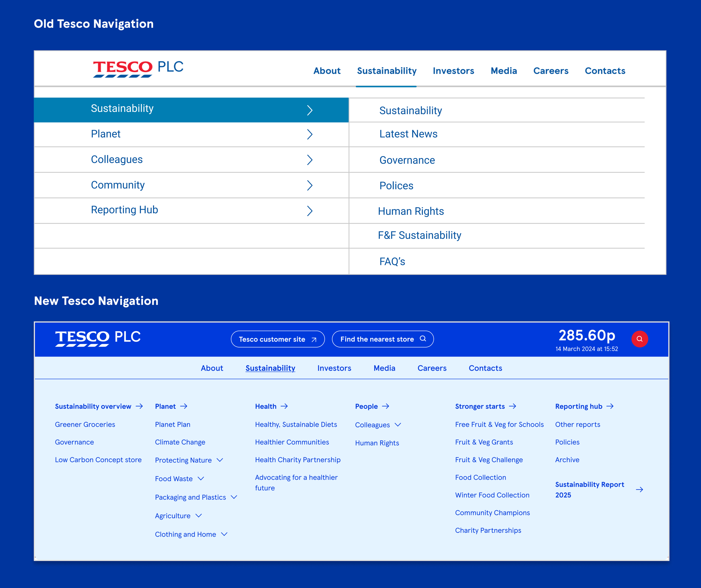This screenshot has width=701, height=588.
Task: Click arrow beside the Planet column heading
Action: pos(184,406)
